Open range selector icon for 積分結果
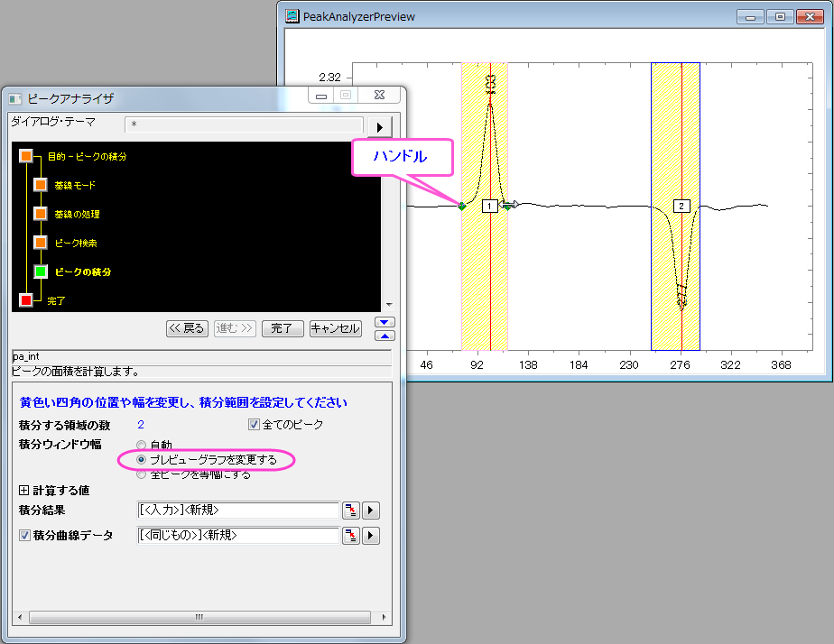 pos(351,511)
